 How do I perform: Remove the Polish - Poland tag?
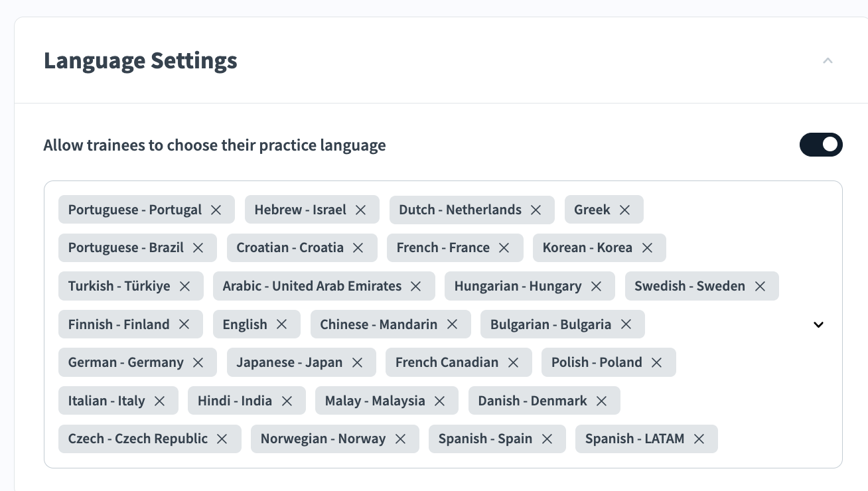pyautogui.click(x=657, y=363)
